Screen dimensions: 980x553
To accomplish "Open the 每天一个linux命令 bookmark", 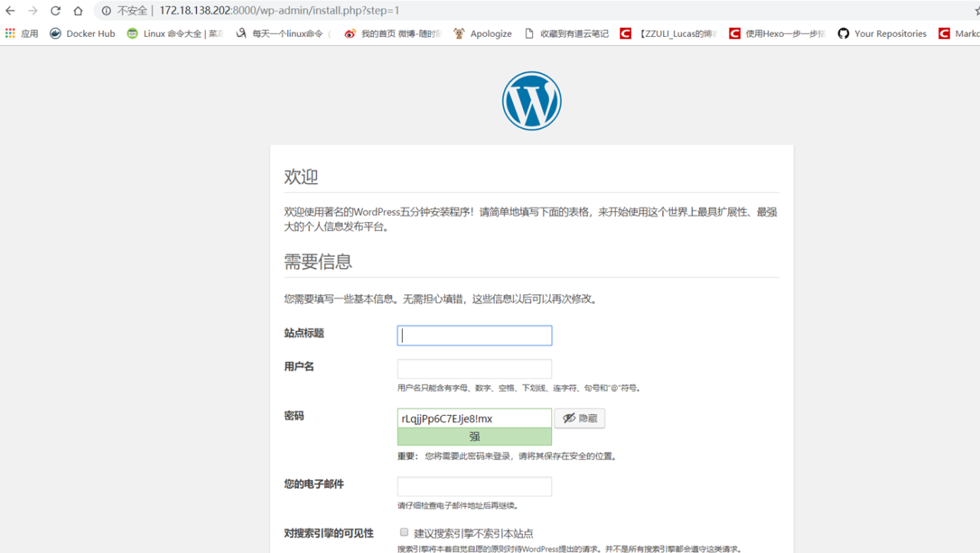I will [283, 34].
